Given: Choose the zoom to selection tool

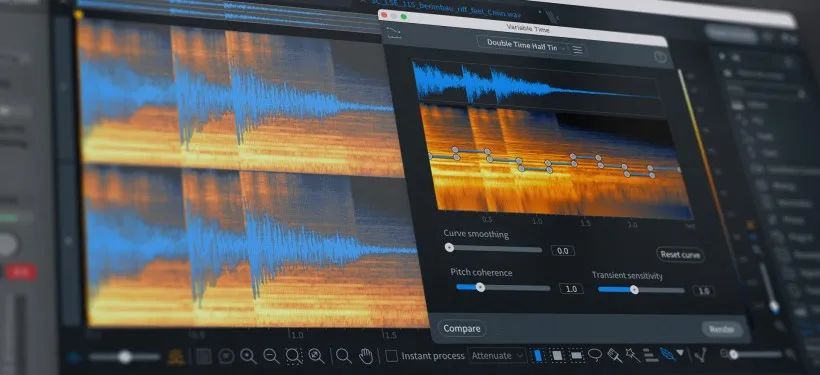Looking at the screenshot, I should click(x=294, y=356).
